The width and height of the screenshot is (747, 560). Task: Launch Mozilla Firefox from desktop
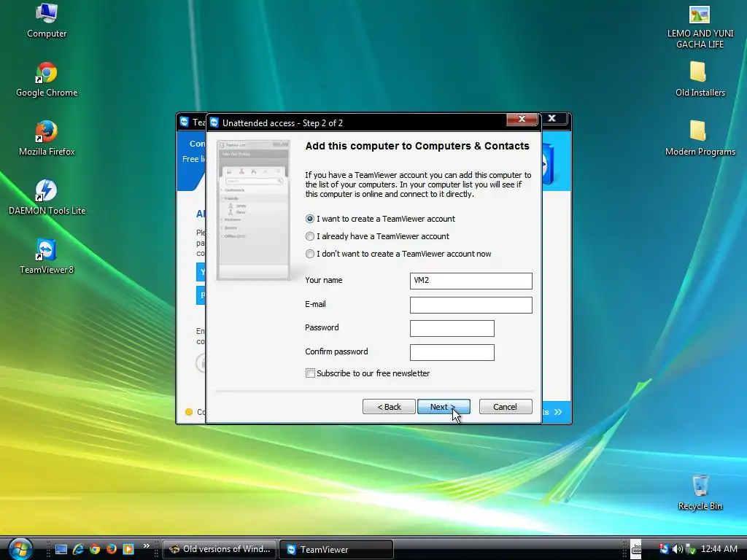click(x=47, y=139)
